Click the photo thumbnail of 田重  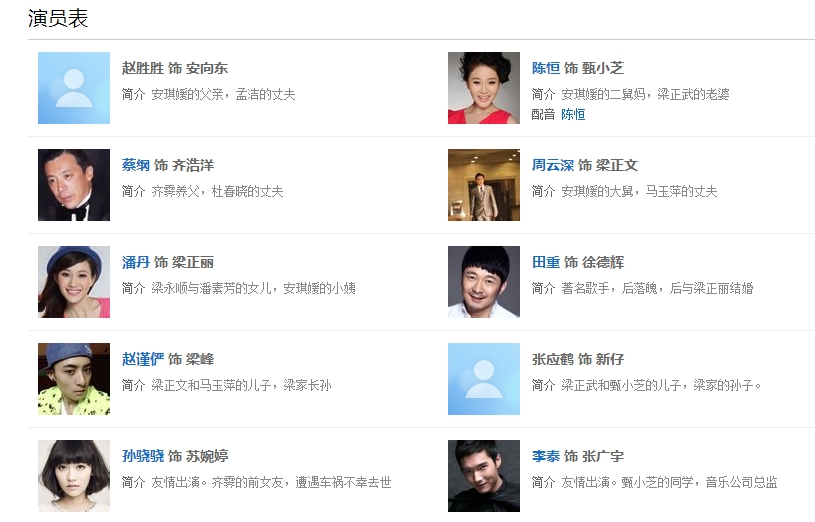click(x=484, y=282)
